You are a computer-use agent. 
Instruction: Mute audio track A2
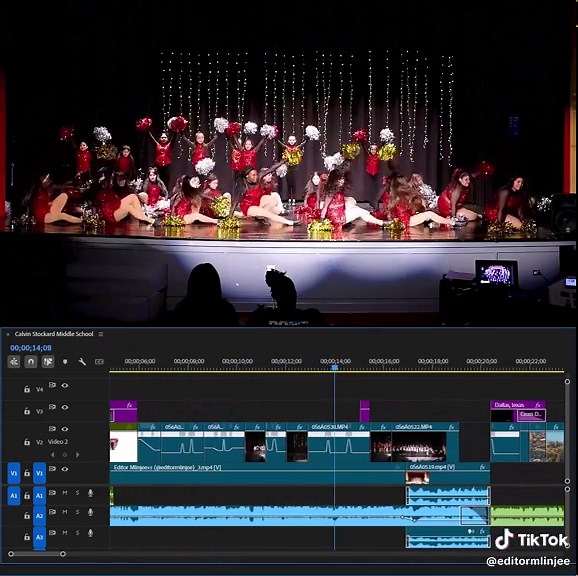tap(65, 512)
